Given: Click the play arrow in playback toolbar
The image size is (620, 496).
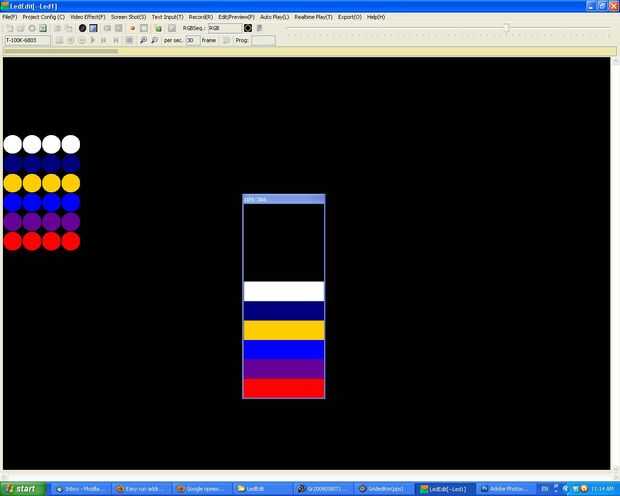Looking at the screenshot, I should [93, 40].
